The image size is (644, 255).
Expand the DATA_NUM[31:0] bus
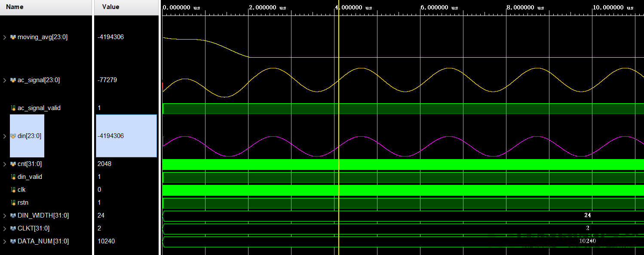[4, 241]
